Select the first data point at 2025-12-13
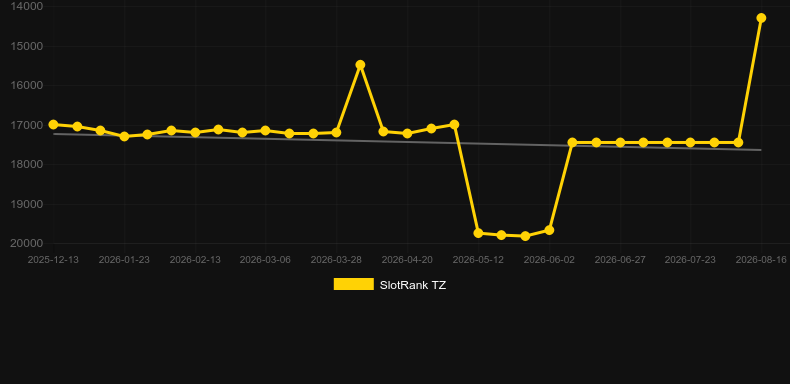The width and height of the screenshot is (790, 384). 53,124
